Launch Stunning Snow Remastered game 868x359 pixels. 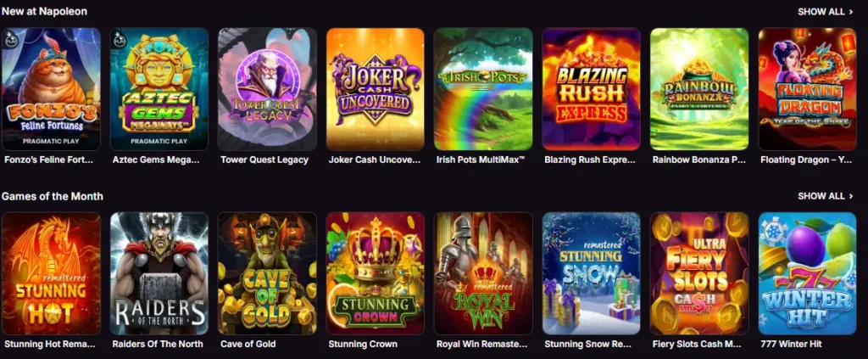[x=591, y=273]
